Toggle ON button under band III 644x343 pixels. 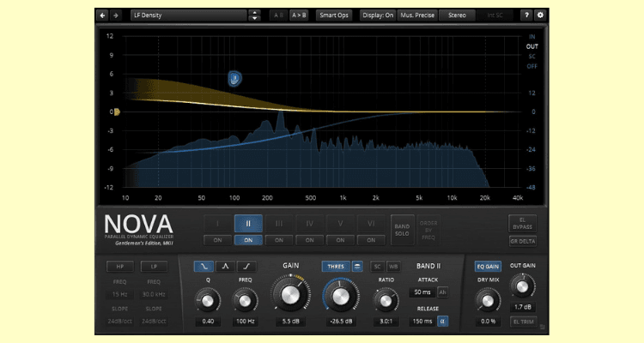[x=279, y=240]
